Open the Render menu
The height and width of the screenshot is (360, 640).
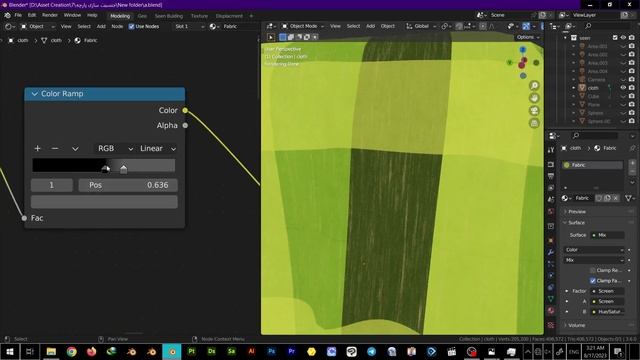click(x=50, y=15)
